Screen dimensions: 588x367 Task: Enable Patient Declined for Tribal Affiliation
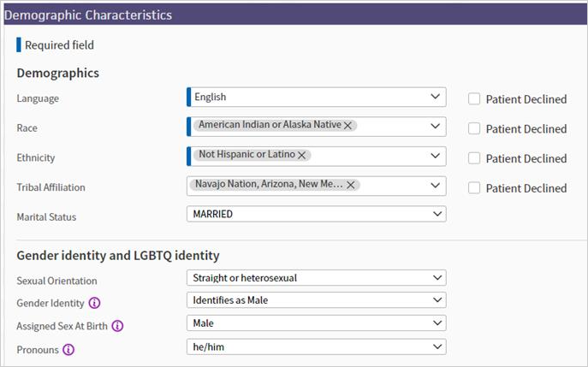pyautogui.click(x=474, y=187)
